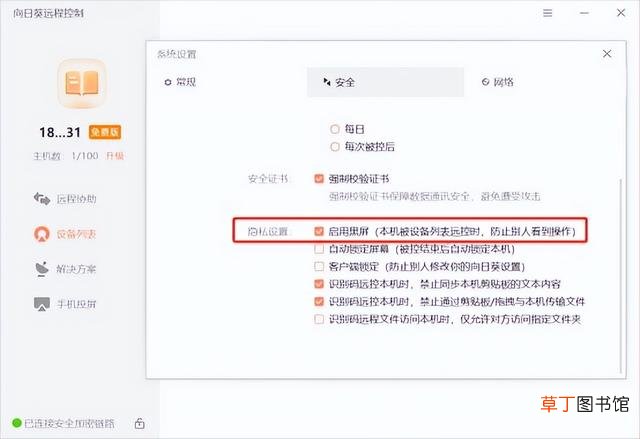Click the 远程协助 arrows icon
The height and width of the screenshot is (439, 640).
click(x=42, y=199)
